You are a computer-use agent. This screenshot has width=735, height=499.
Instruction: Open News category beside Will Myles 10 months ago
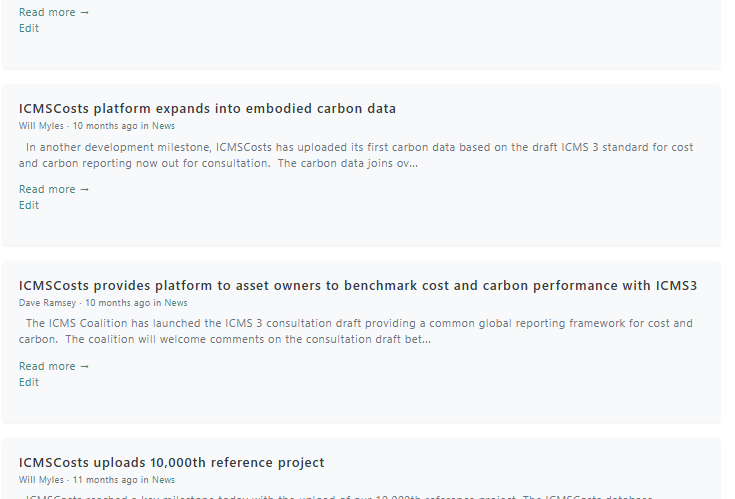tap(163, 126)
